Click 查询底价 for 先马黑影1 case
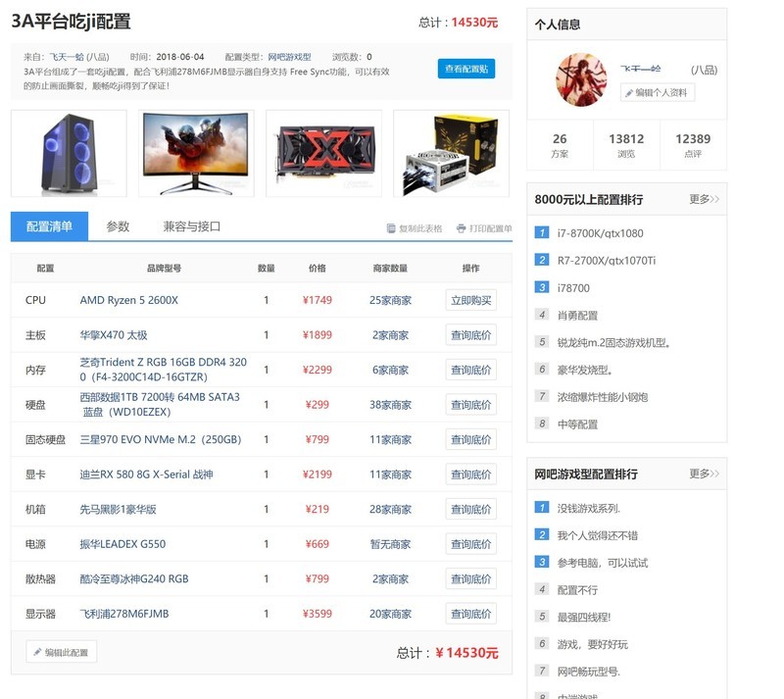 (471, 510)
